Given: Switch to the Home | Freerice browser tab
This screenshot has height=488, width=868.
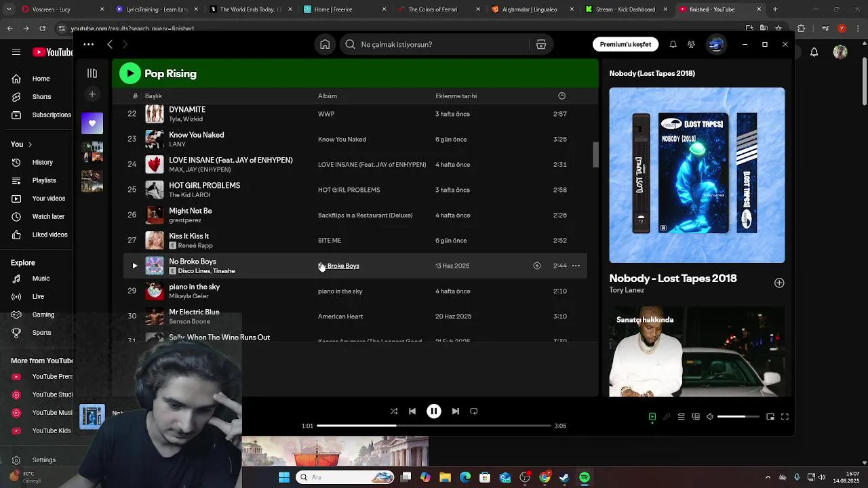Looking at the screenshot, I should click(x=344, y=9).
